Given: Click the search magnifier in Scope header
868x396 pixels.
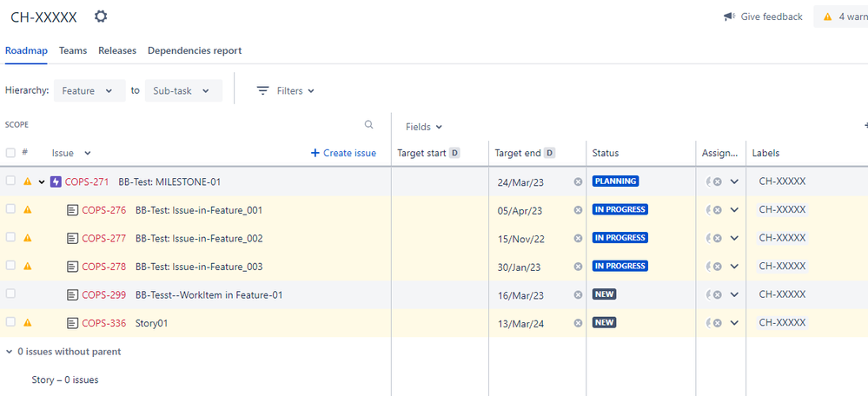Looking at the screenshot, I should point(368,124).
